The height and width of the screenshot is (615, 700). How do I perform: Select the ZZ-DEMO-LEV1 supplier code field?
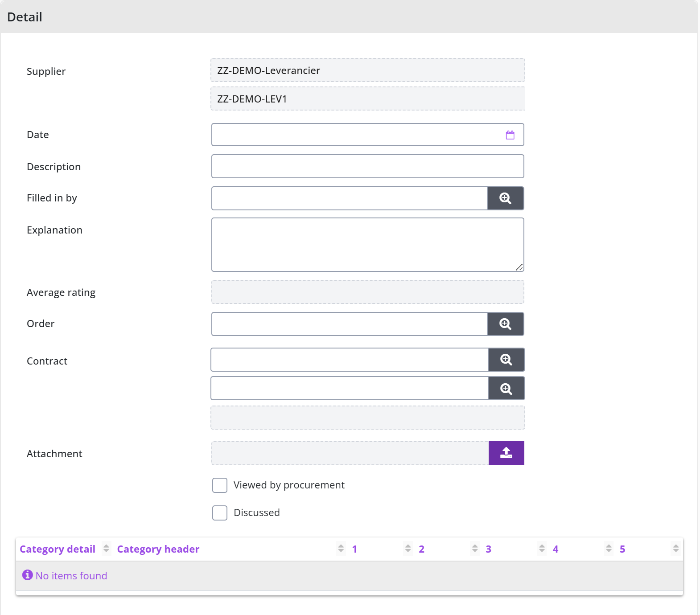368,98
